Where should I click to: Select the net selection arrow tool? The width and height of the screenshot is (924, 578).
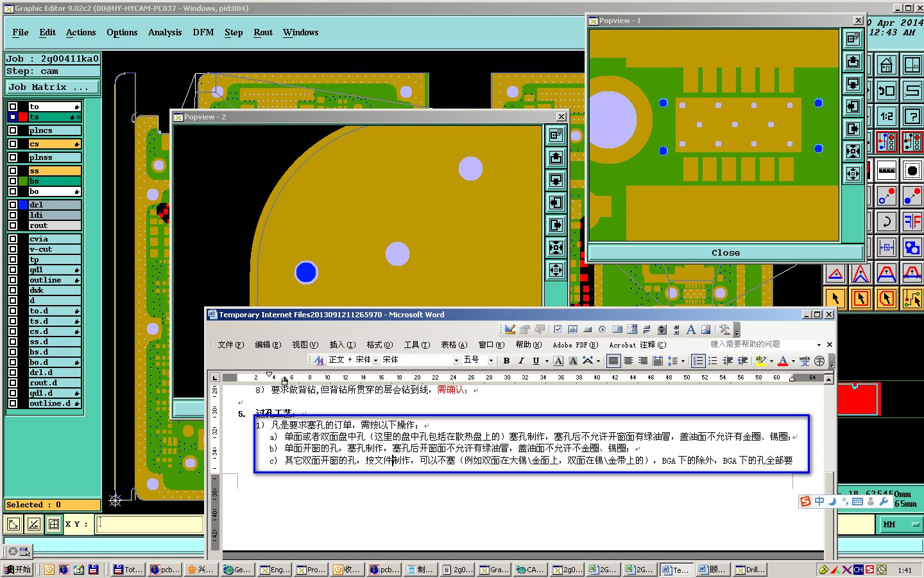[x=912, y=298]
